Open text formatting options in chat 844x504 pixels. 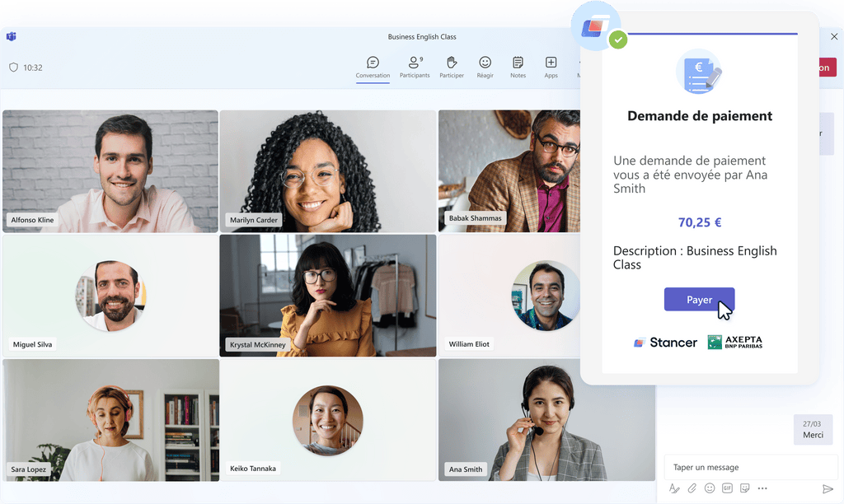[x=674, y=488]
